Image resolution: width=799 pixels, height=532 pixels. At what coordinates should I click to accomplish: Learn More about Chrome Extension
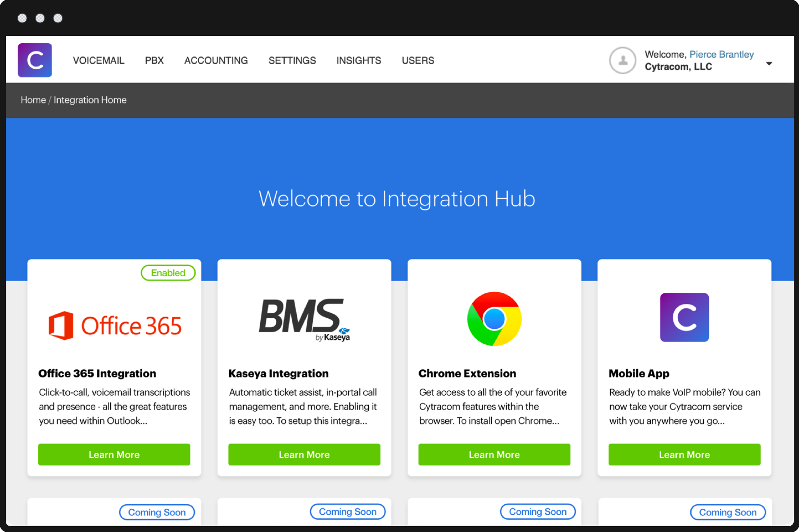coord(494,454)
